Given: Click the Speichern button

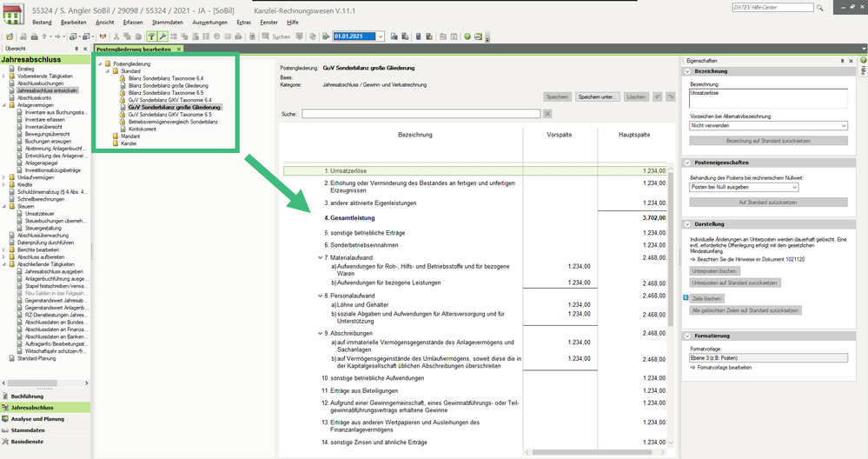Looking at the screenshot, I should (557, 96).
